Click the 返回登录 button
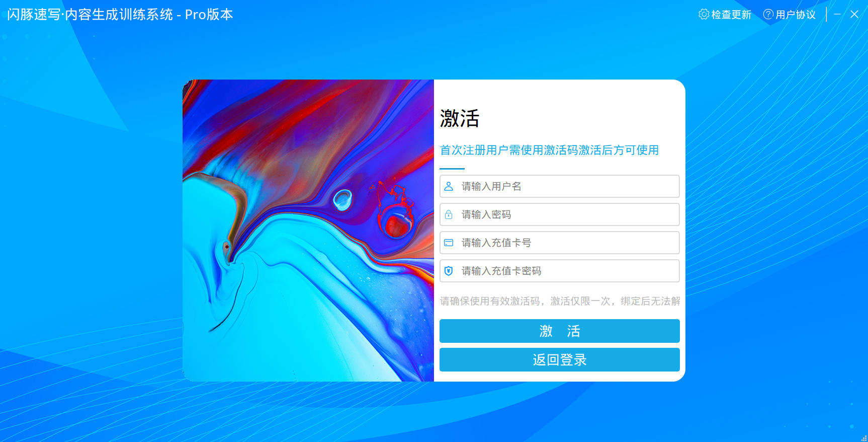Screen dimensions: 868x442 560,359
